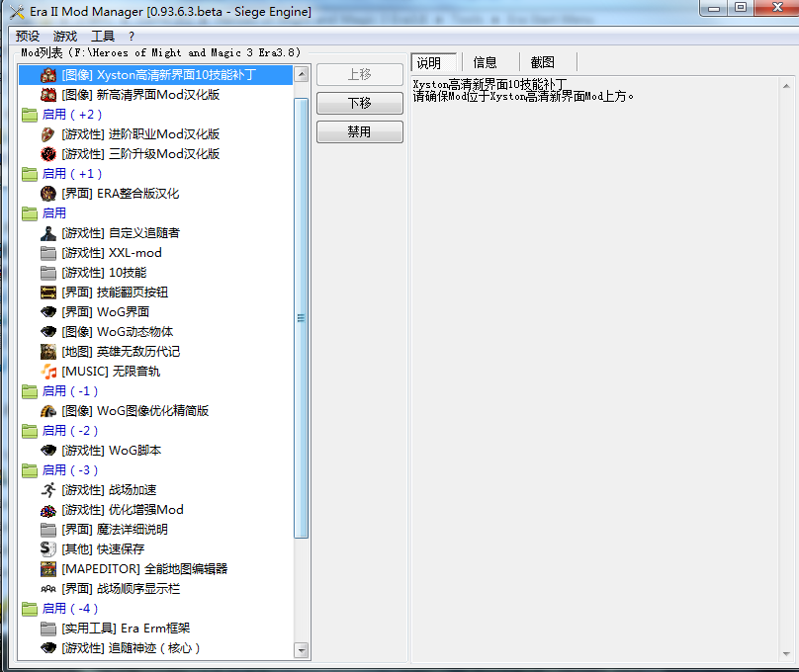Collapse the 启用 ( -4 ) group

click(x=30, y=609)
